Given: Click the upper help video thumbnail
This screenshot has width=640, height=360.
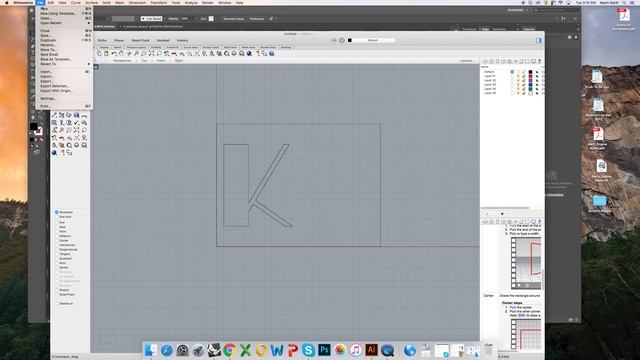Looking at the screenshot, I should pyautogui.click(x=527, y=263).
